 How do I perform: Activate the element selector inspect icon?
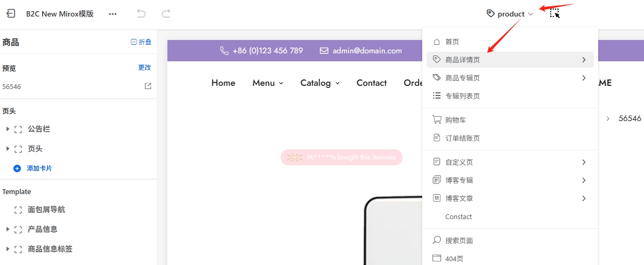(x=555, y=13)
